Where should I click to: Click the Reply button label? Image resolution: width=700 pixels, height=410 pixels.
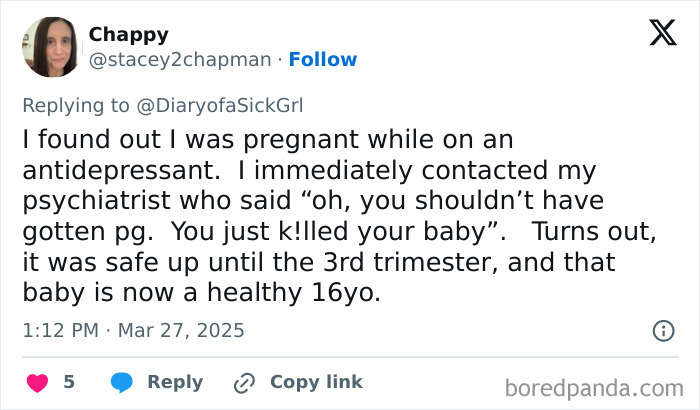pos(175,382)
